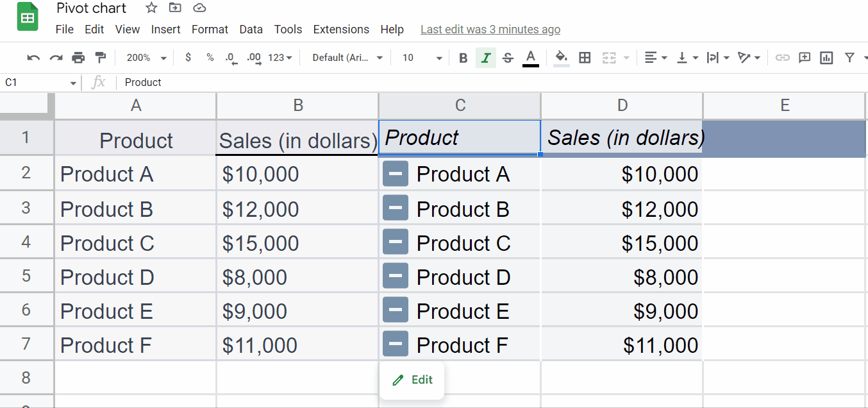Select pivot value cell $8,000 in column D
The image size is (868, 408).
pyautogui.click(x=622, y=276)
